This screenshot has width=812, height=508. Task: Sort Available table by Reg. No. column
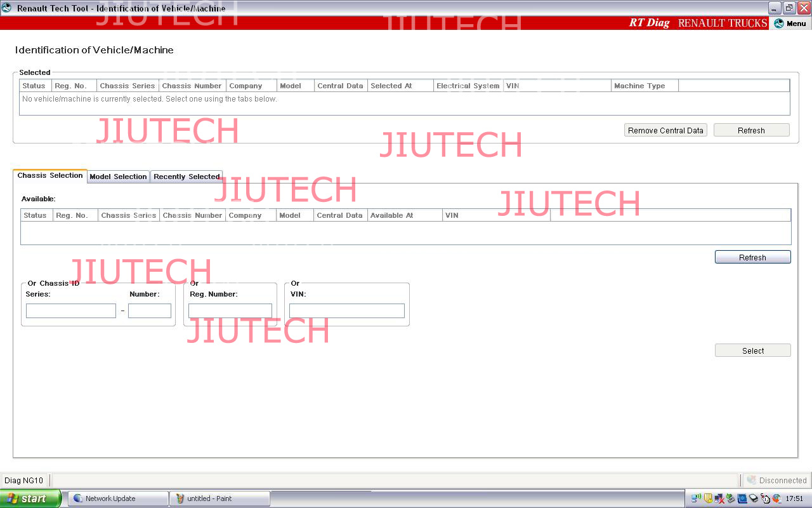(x=75, y=215)
